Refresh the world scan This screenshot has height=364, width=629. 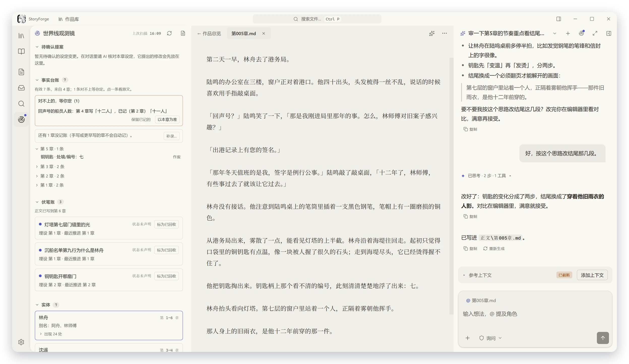tap(169, 33)
